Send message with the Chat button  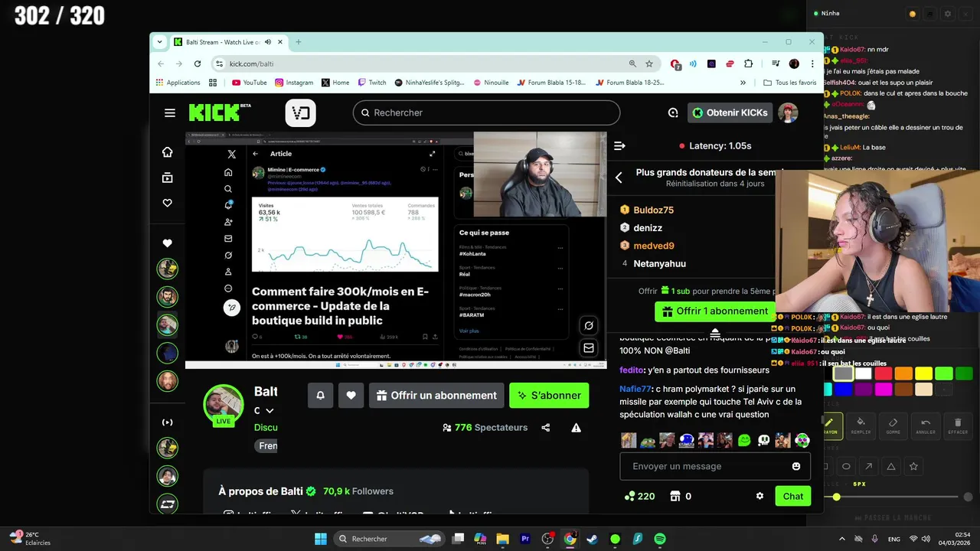793,496
